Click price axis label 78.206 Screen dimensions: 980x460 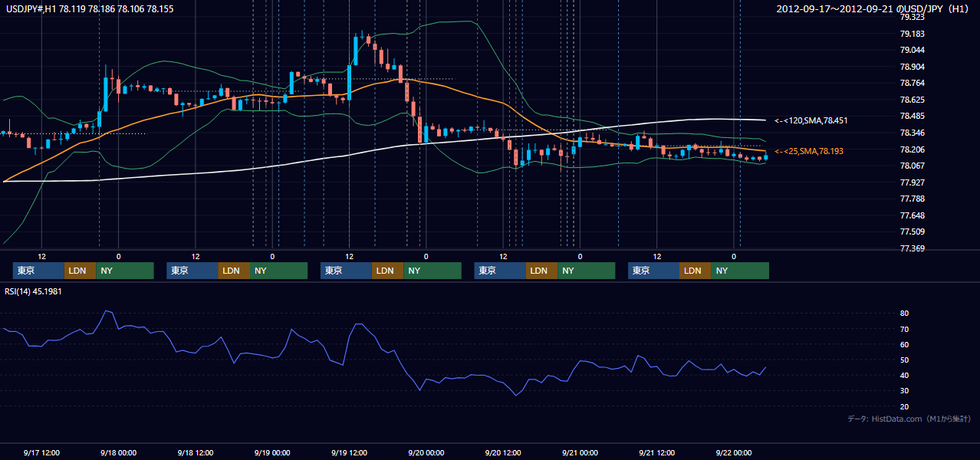[x=911, y=150]
